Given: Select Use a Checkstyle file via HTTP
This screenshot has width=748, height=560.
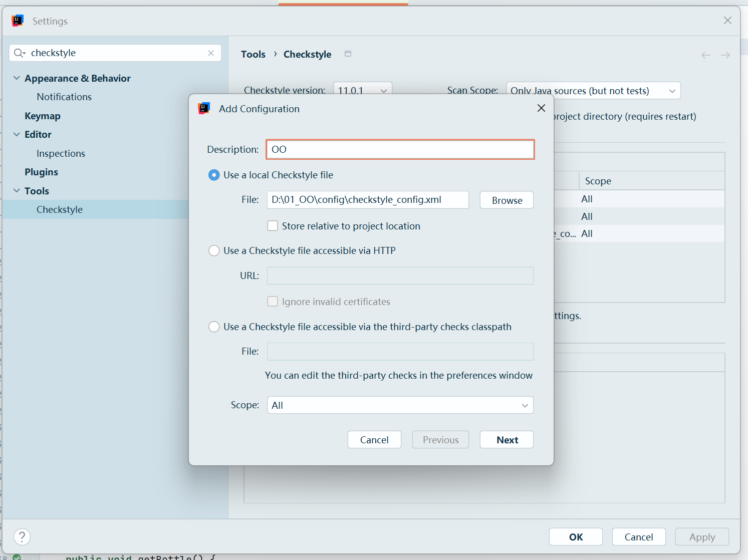Looking at the screenshot, I should click(214, 250).
